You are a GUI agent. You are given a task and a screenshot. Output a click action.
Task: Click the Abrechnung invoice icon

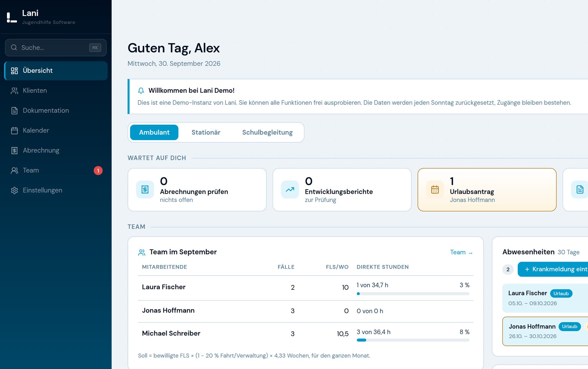14,150
